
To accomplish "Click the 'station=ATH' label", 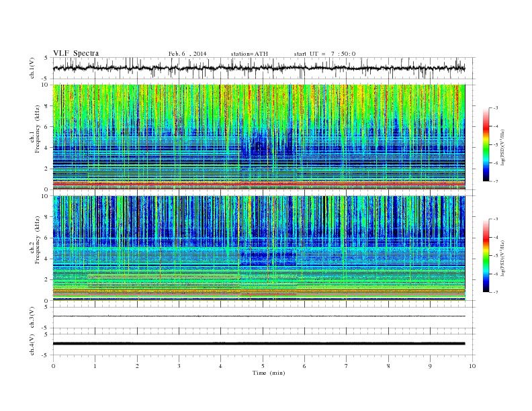I will [x=249, y=54].
